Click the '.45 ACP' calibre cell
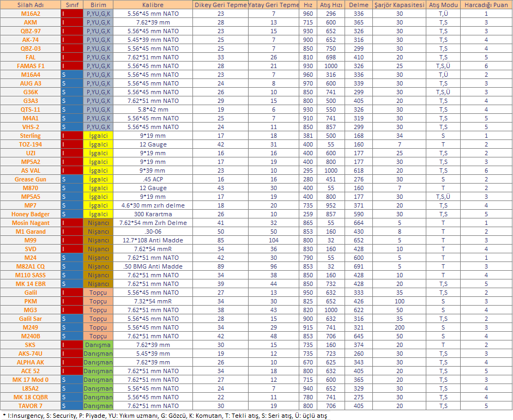 [x=153, y=179]
